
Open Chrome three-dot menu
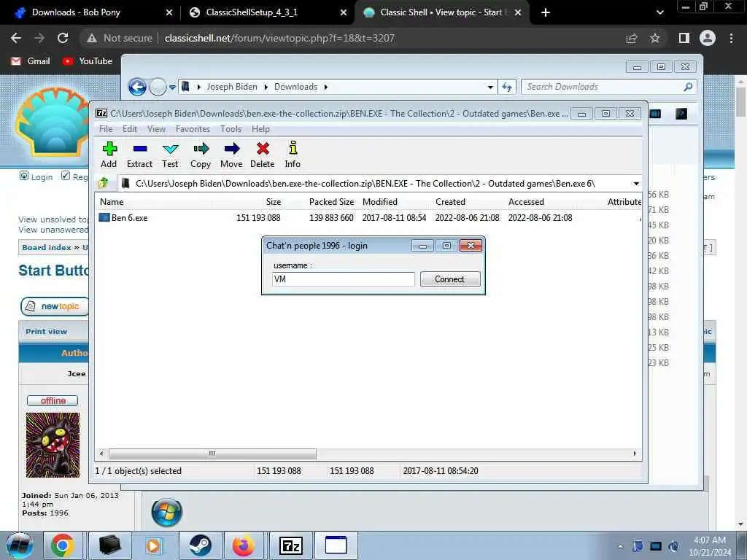(x=731, y=38)
